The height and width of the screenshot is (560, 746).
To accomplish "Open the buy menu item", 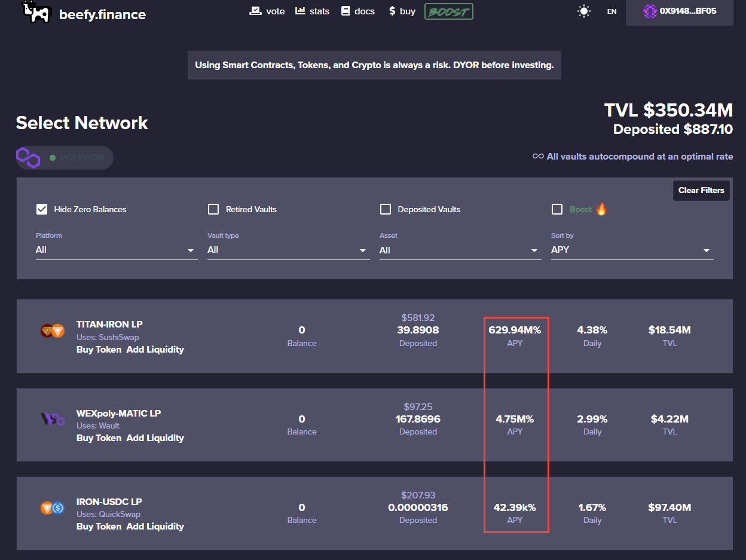I will (402, 11).
